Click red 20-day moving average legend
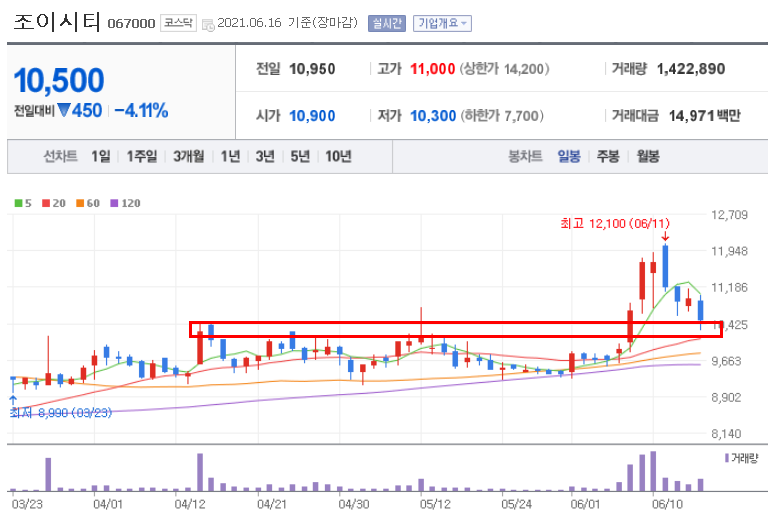 coord(54,203)
